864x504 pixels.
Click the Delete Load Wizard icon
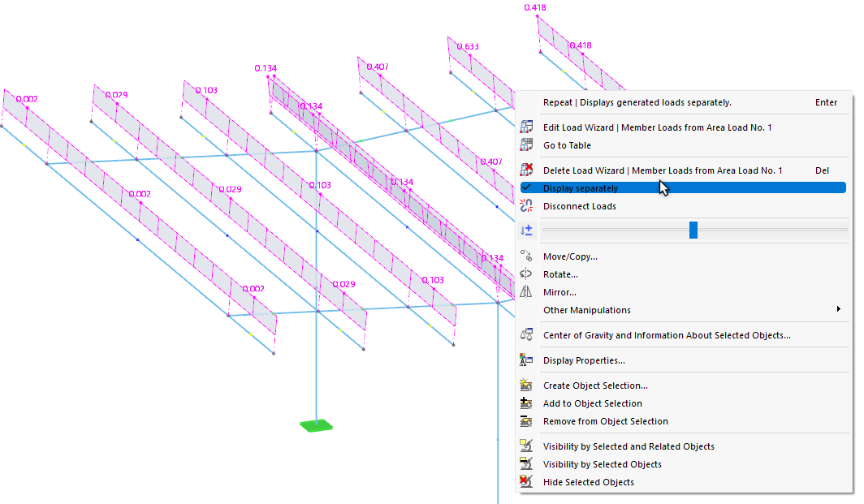coord(526,170)
